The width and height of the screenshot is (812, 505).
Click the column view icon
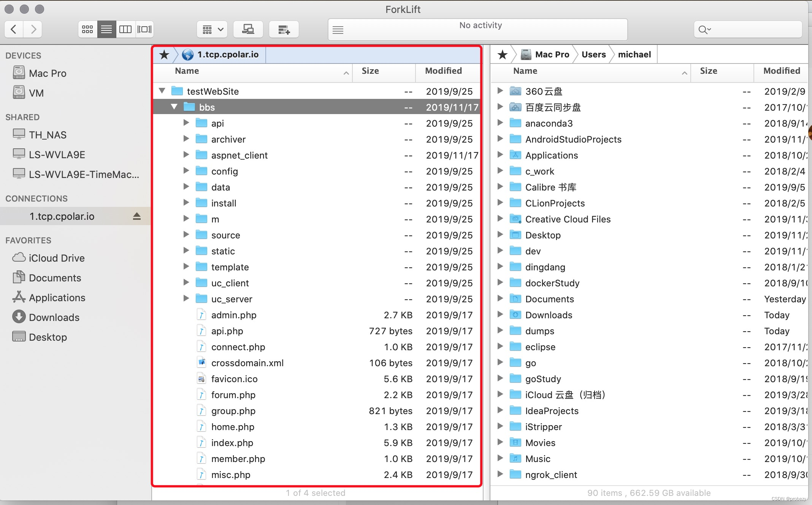(125, 29)
